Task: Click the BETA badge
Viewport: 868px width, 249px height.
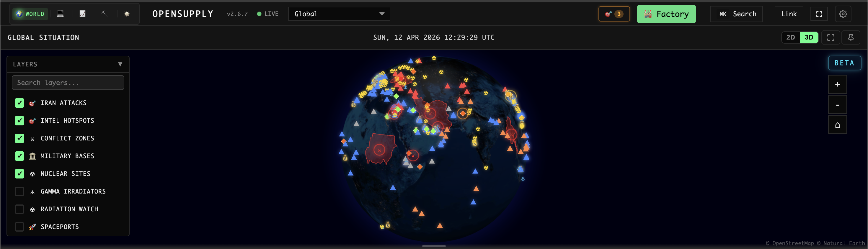Action: coord(844,63)
